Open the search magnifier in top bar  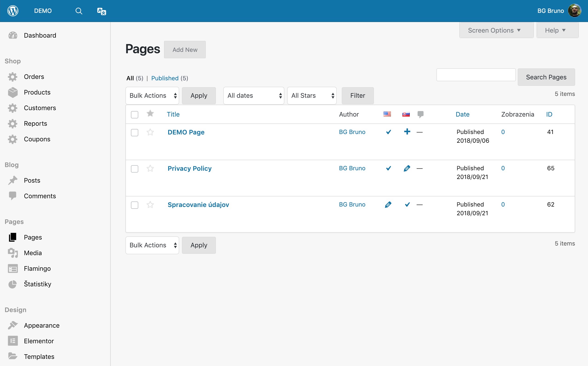pyautogui.click(x=79, y=11)
